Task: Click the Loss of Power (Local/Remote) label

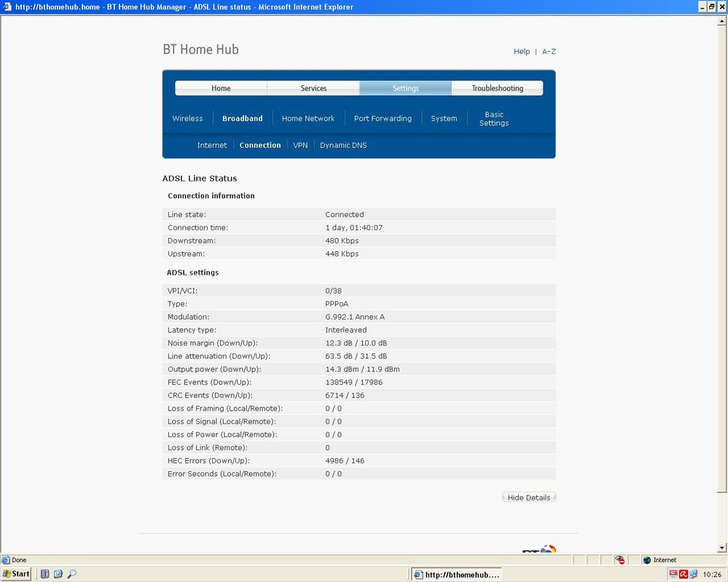Action: 222,434
